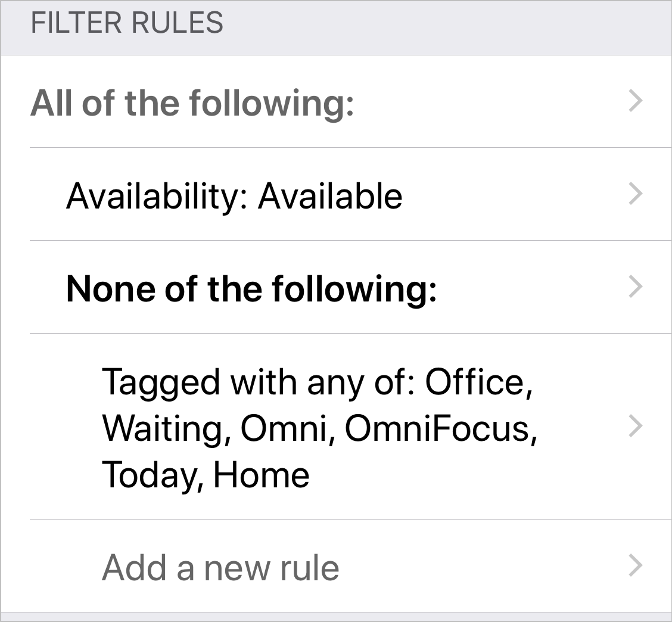Expand the None of the following group label
This screenshot has width=672, height=622.
[251, 290]
